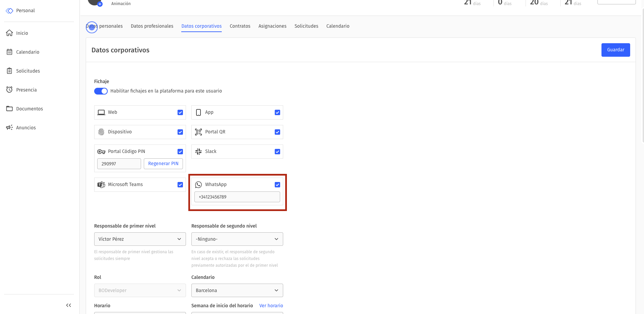
Task: Open Anuncios via the megaphone icon
Action: click(x=9, y=128)
